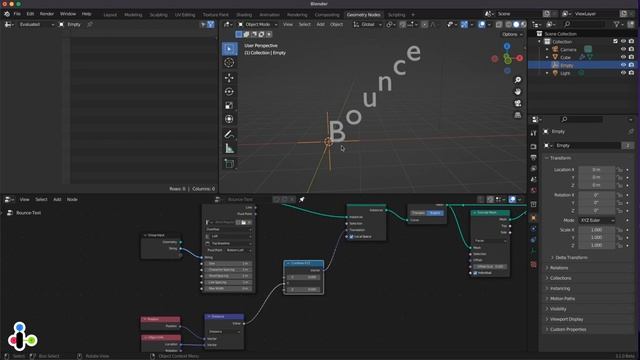Select the Annotate tool

tap(229, 134)
